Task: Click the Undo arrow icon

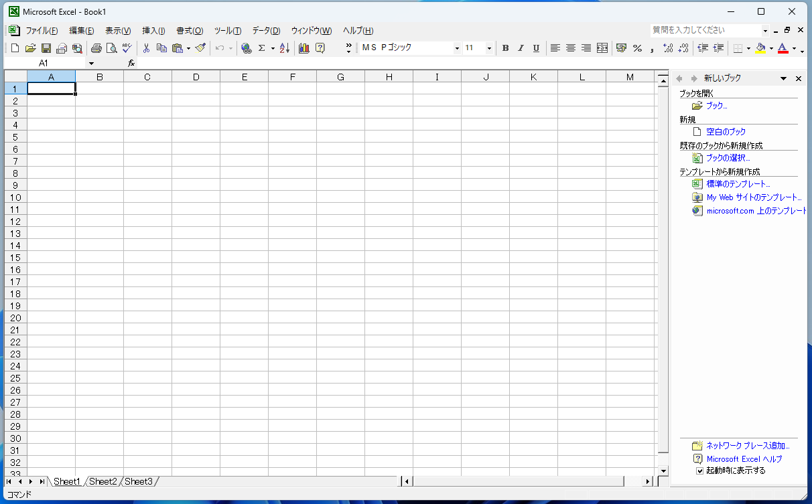Action: [x=220, y=48]
